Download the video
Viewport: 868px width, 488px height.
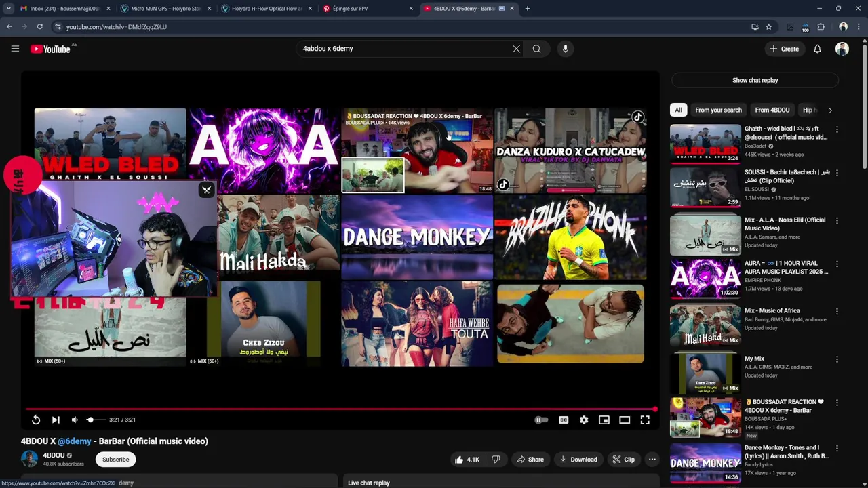pyautogui.click(x=578, y=460)
